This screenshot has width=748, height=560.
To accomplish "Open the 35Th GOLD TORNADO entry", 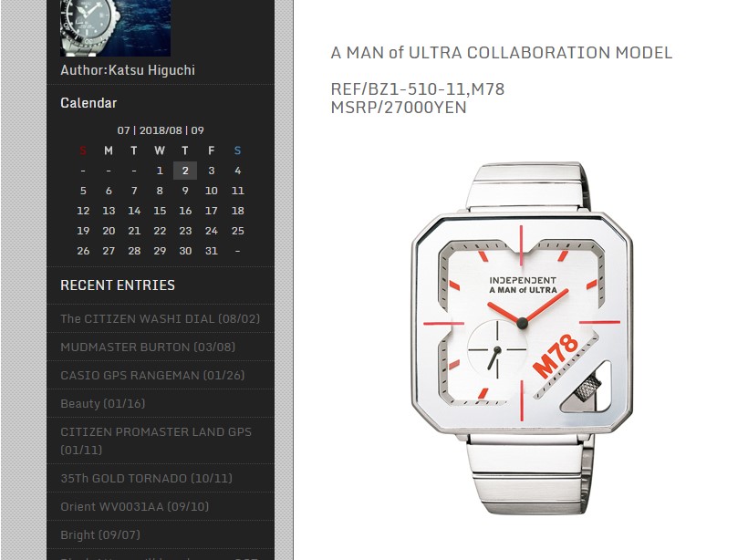I will click(x=146, y=479).
